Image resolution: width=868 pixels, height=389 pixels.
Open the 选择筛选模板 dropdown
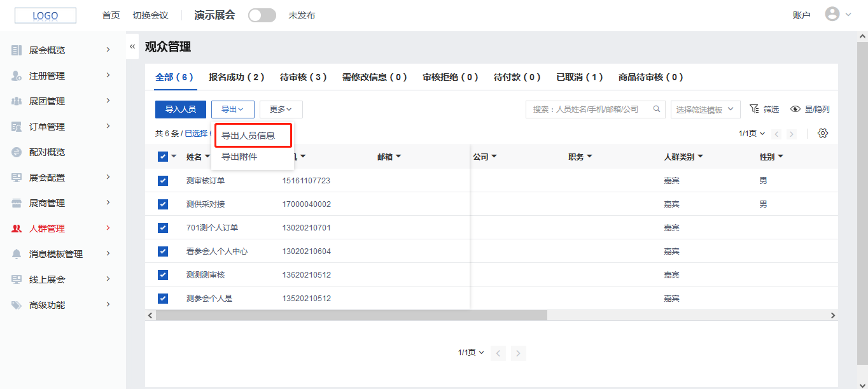(706, 110)
